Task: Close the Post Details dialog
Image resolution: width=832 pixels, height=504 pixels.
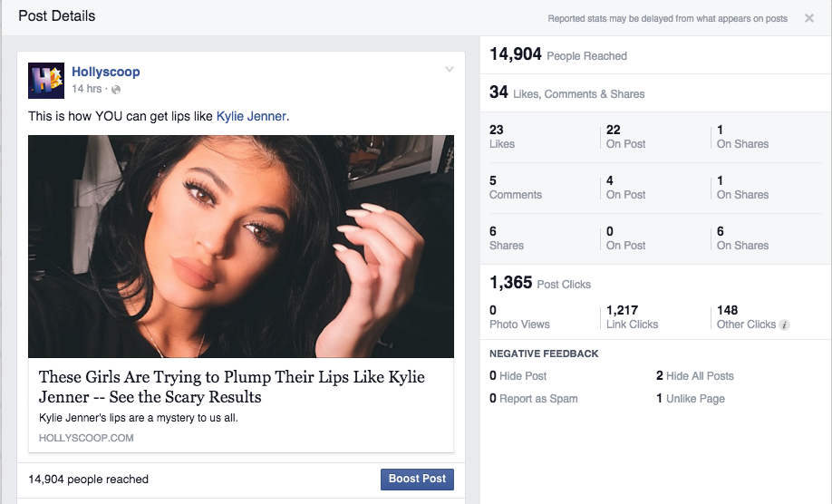Action: (x=809, y=18)
